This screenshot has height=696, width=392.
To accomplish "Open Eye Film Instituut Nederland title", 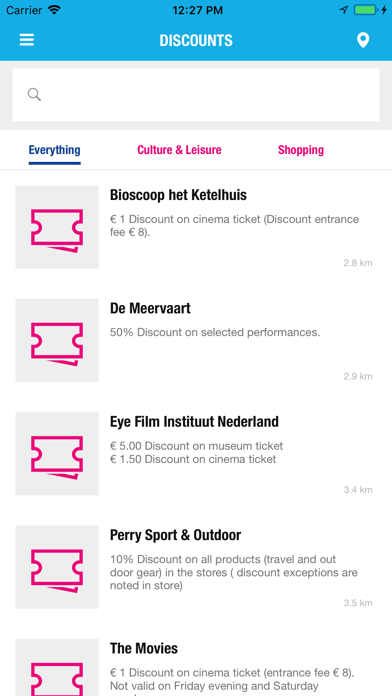I will pyautogui.click(x=194, y=422).
